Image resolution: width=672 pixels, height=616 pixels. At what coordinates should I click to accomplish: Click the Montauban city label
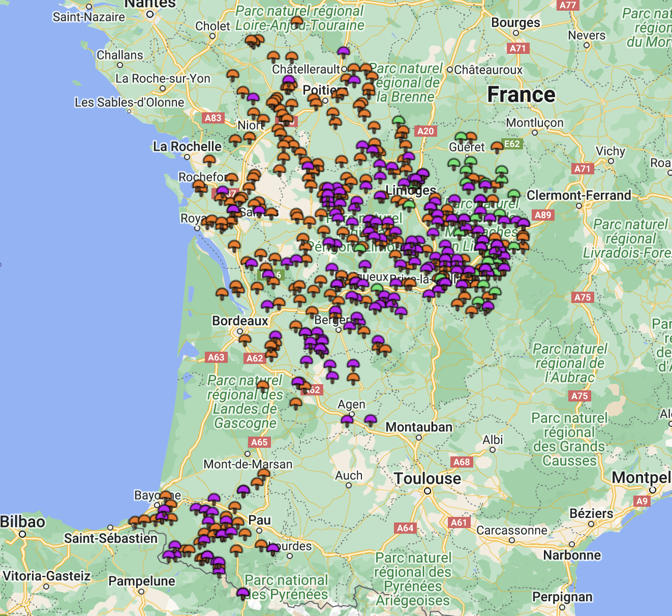pyautogui.click(x=419, y=427)
